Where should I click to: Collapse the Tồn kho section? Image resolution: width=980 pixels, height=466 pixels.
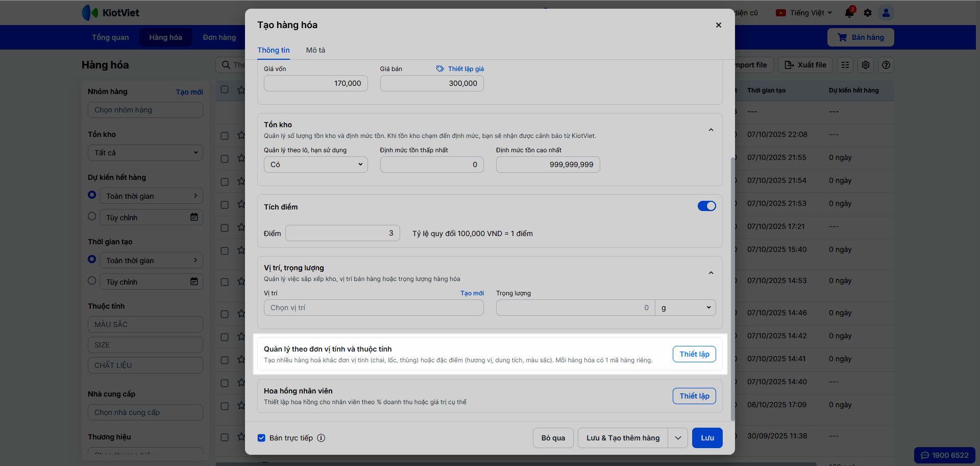click(711, 130)
